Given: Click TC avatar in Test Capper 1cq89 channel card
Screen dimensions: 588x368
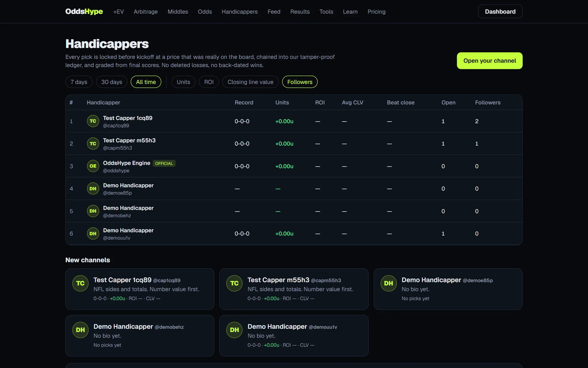Looking at the screenshot, I should click(80, 283).
